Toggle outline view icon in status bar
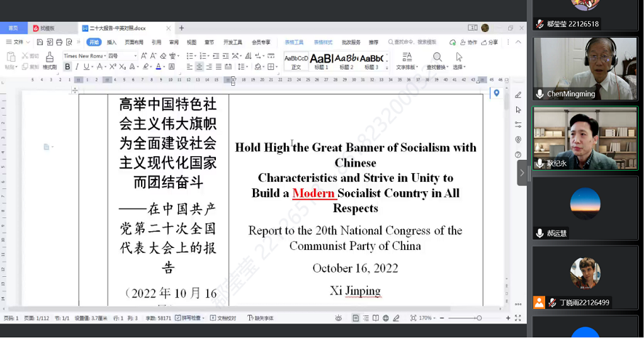Viewport: 644px width, 338px height. point(366,318)
